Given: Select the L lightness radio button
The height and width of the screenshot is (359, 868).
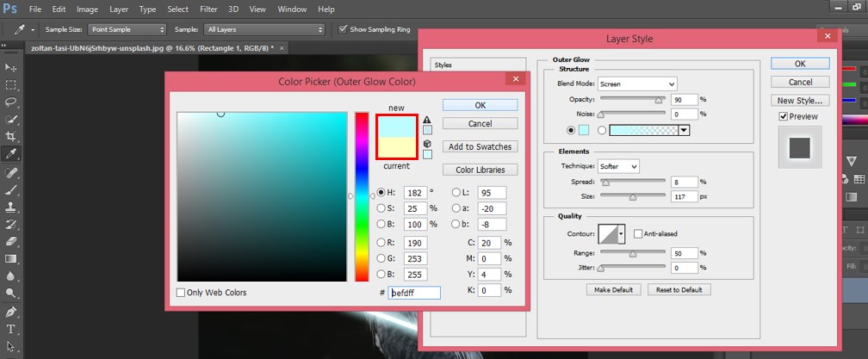Looking at the screenshot, I should 456,193.
